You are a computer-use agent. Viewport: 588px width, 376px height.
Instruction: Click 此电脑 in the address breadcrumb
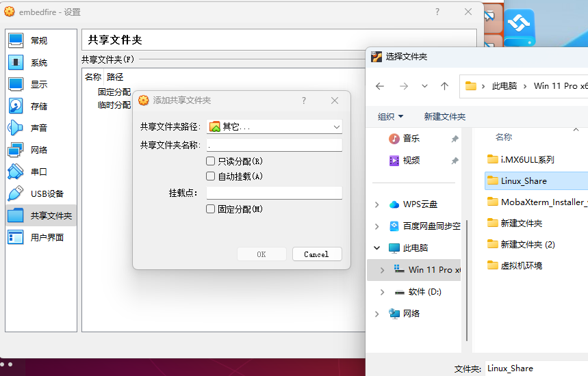[504, 86]
